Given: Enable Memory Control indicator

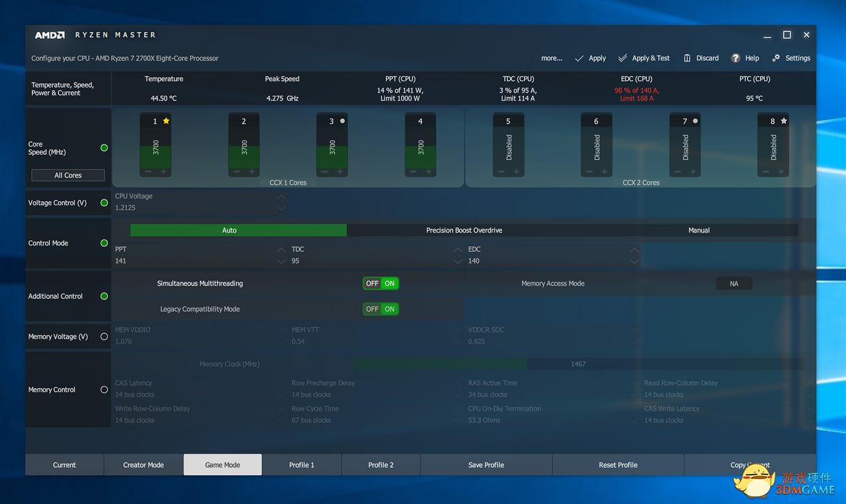Looking at the screenshot, I should [104, 389].
